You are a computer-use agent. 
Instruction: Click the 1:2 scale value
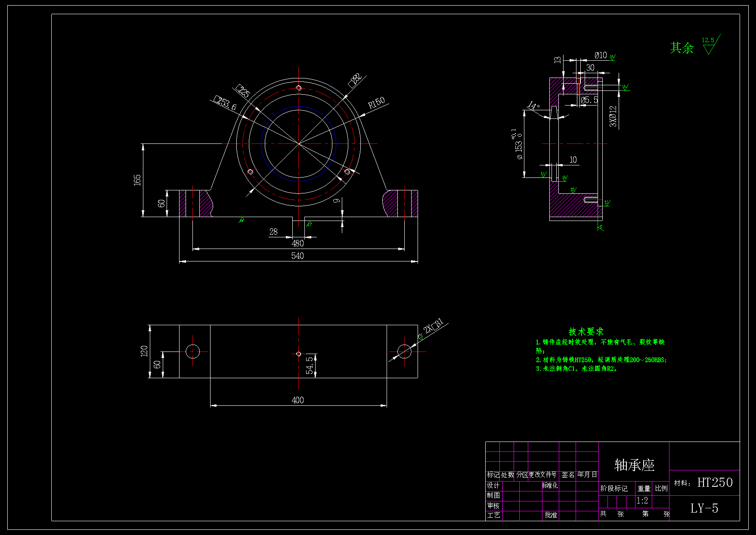coord(642,501)
